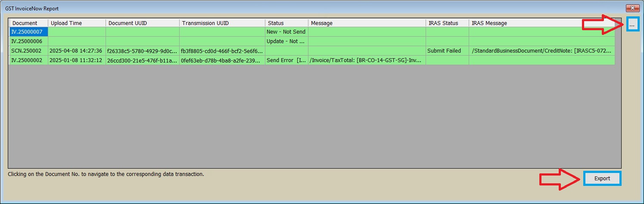Select the IRAS message for SCN.250002

[541, 51]
